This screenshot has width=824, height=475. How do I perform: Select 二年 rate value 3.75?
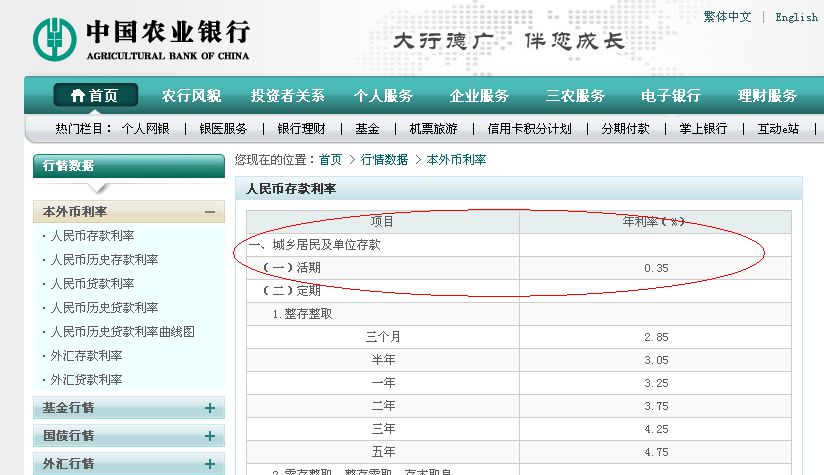tap(656, 406)
